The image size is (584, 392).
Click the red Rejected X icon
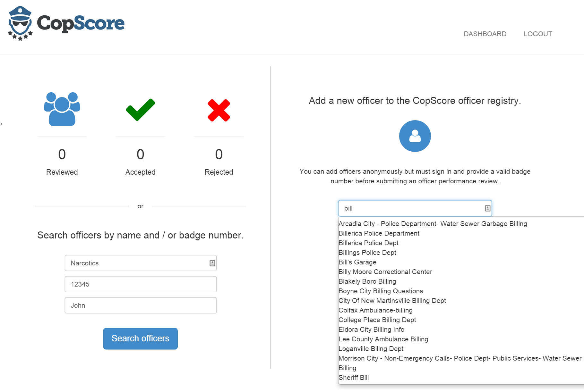pos(219,110)
